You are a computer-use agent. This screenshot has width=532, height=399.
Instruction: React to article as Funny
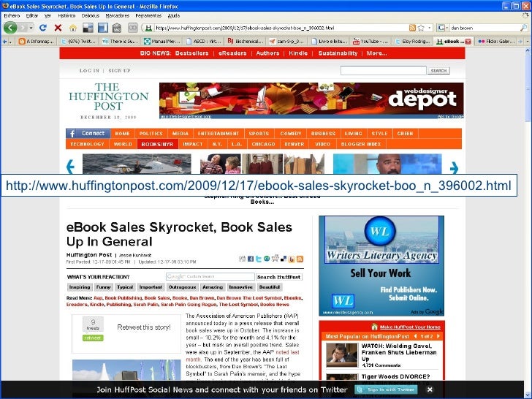pyautogui.click(x=104, y=287)
